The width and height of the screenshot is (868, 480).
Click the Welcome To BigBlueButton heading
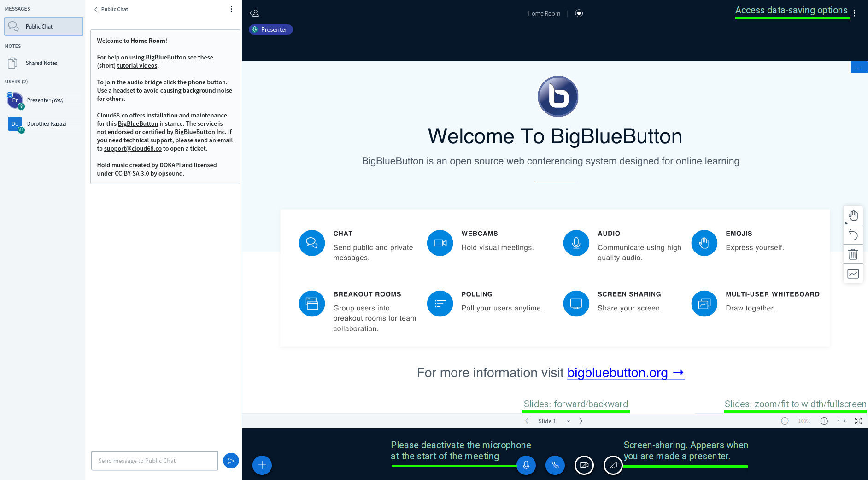555,136
